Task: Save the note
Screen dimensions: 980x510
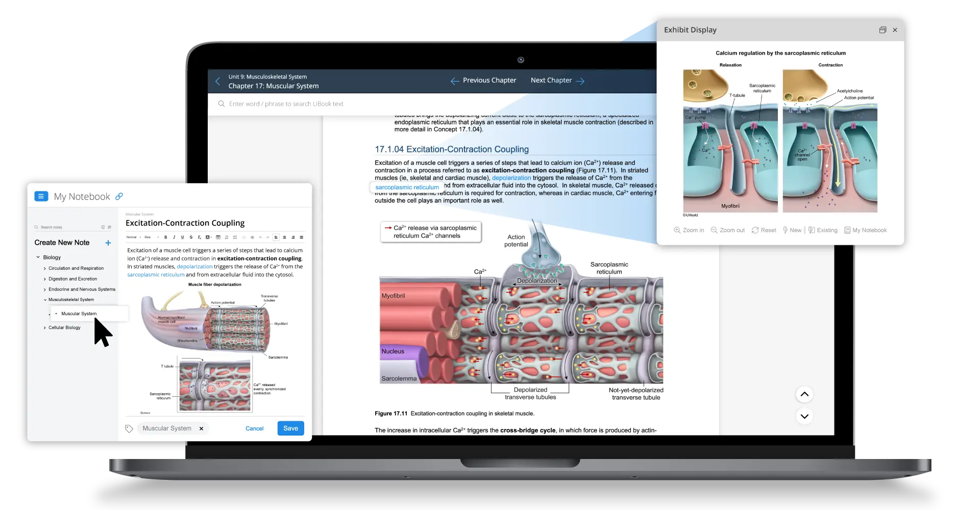Action: point(290,428)
